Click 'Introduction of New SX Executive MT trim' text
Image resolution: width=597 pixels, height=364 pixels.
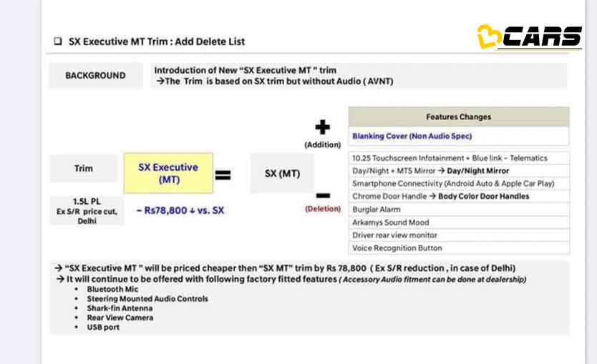[x=246, y=70]
